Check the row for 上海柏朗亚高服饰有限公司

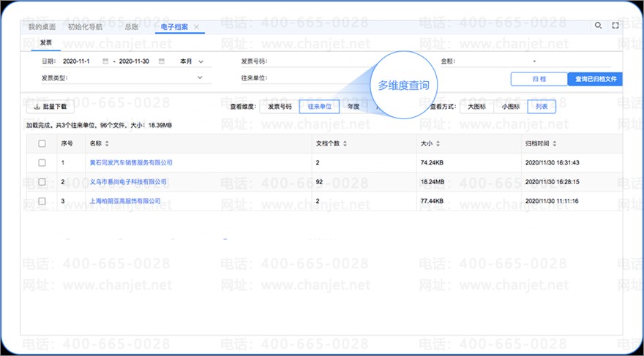click(42, 200)
